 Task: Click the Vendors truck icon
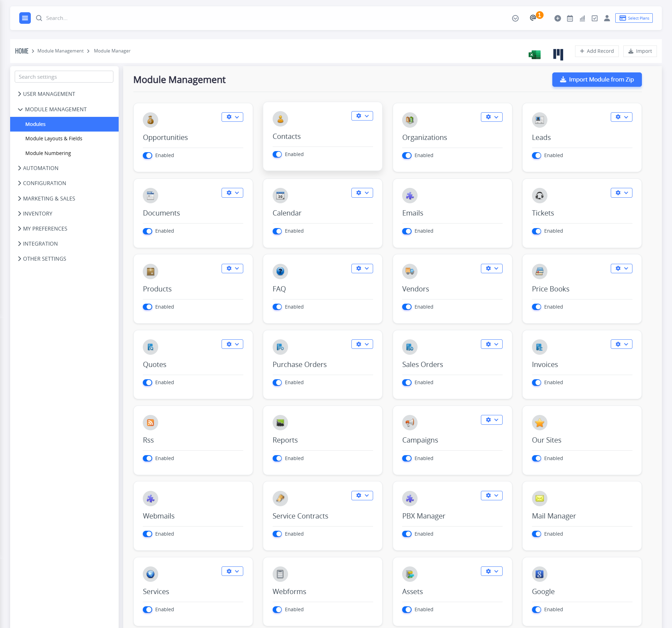point(410,271)
